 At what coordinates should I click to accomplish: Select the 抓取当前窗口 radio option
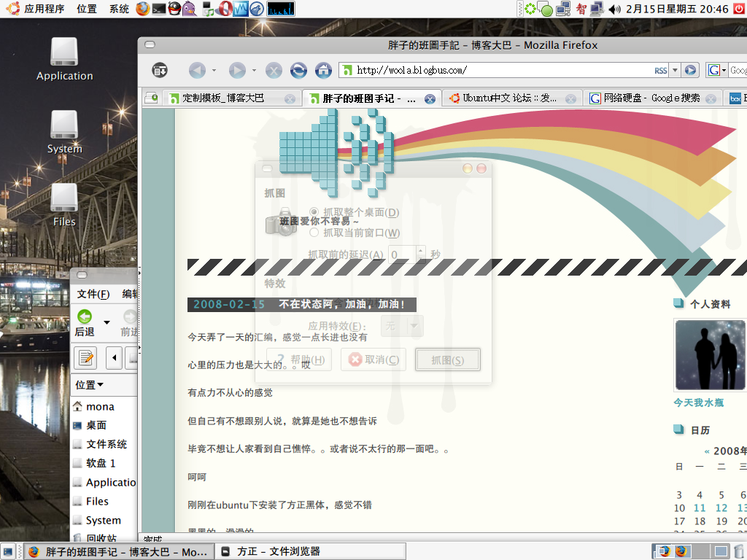pyautogui.click(x=314, y=233)
